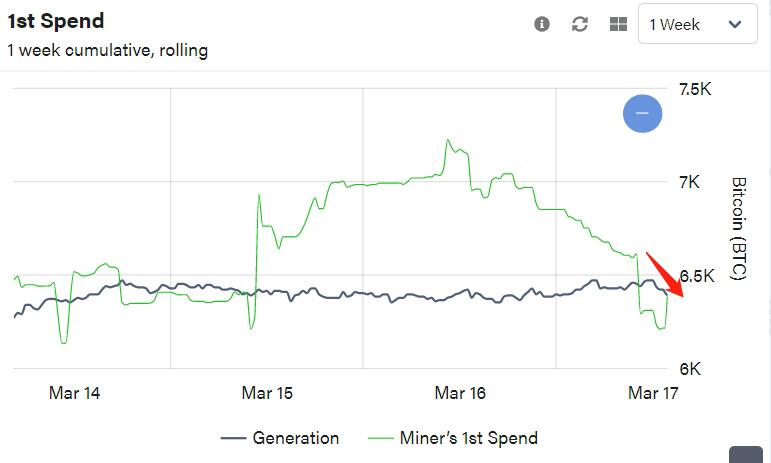
Task: Click the blue zoom-out minus button
Action: 642,114
